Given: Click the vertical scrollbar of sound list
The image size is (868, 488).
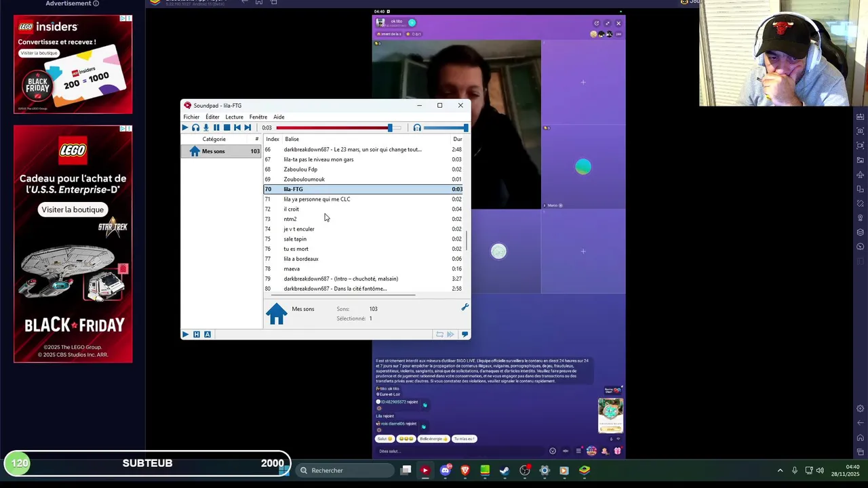Looking at the screenshot, I should pyautogui.click(x=467, y=241).
